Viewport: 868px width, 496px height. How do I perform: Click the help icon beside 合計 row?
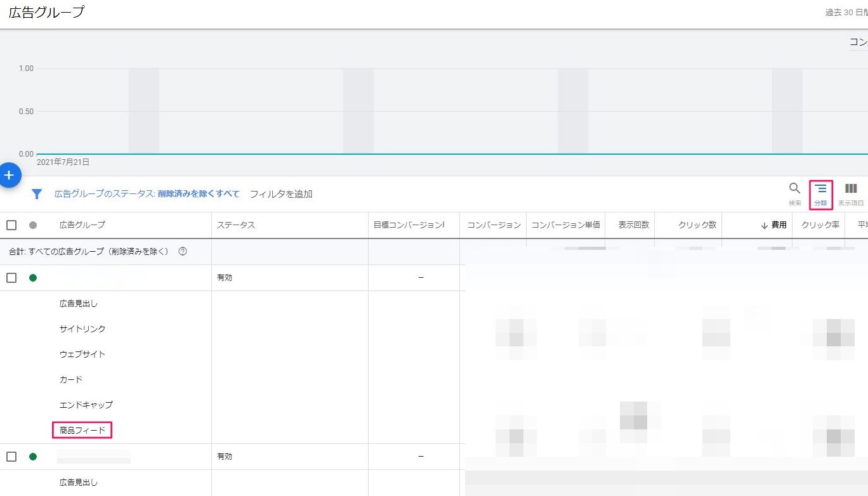pyautogui.click(x=183, y=252)
